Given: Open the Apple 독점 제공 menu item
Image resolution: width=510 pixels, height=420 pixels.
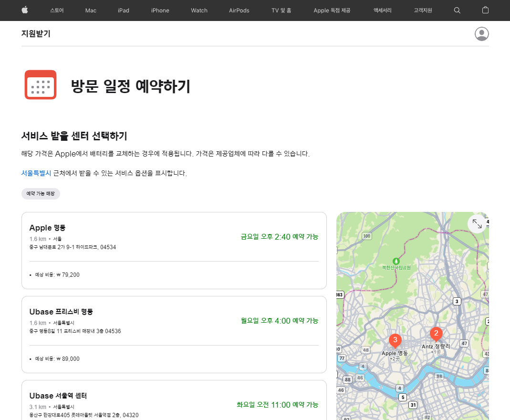Looking at the screenshot, I should click(x=332, y=10).
